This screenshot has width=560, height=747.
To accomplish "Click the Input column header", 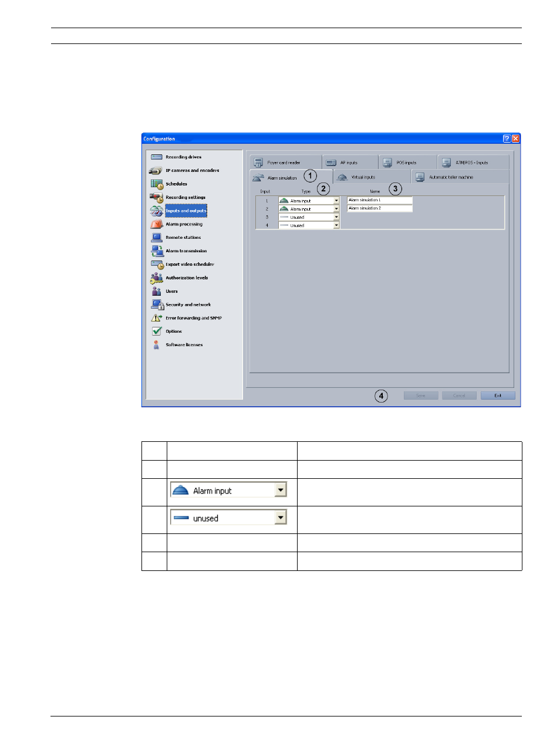I will tap(265, 191).
